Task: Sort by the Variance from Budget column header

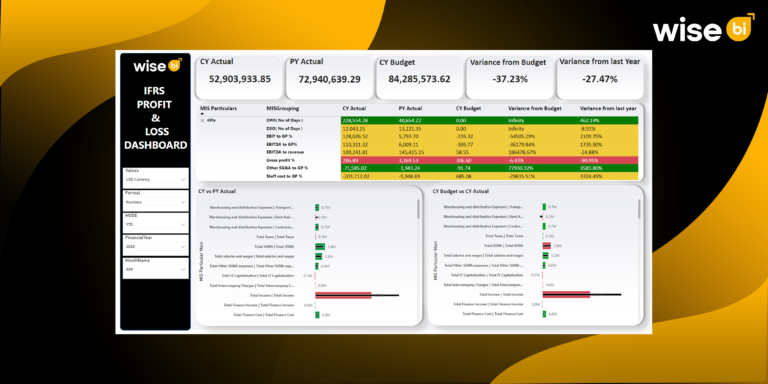Action: point(535,108)
